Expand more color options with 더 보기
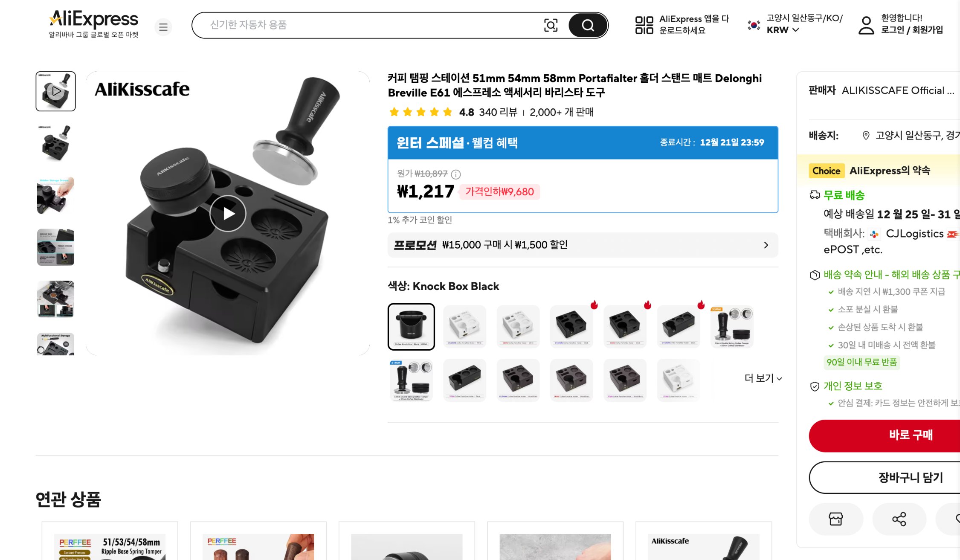This screenshot has width=960, height=560. tap(763, 378)
